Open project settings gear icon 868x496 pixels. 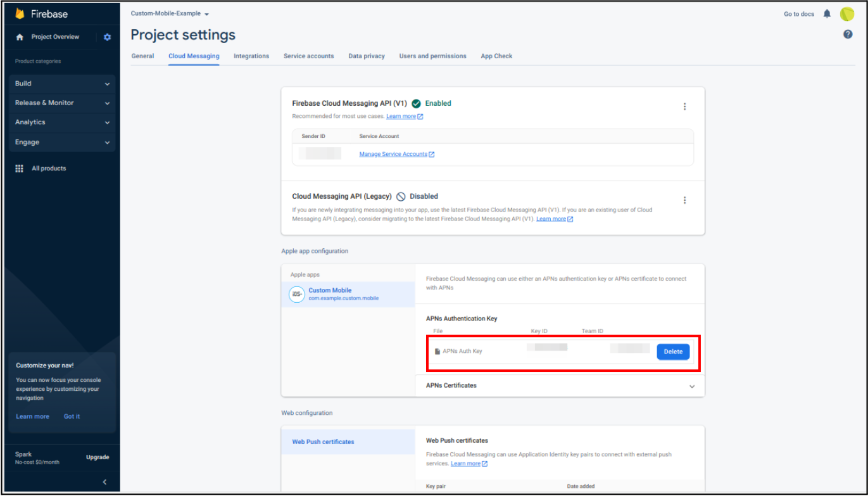pos(107,37)
